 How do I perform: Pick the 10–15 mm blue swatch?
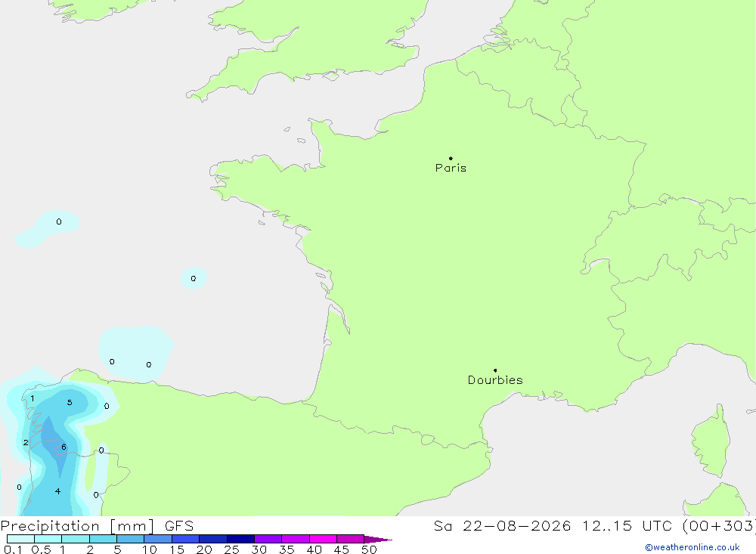pyautogui.click(x=158, y=539)
